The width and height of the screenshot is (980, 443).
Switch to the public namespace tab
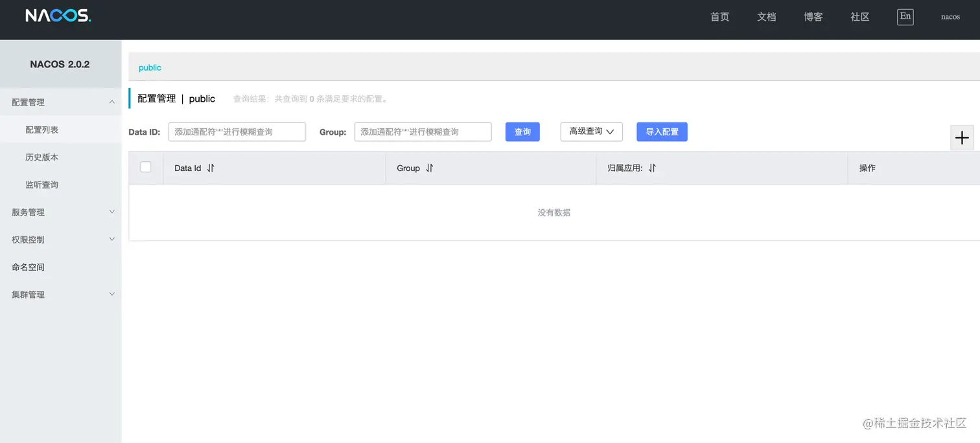click(150, 67)
